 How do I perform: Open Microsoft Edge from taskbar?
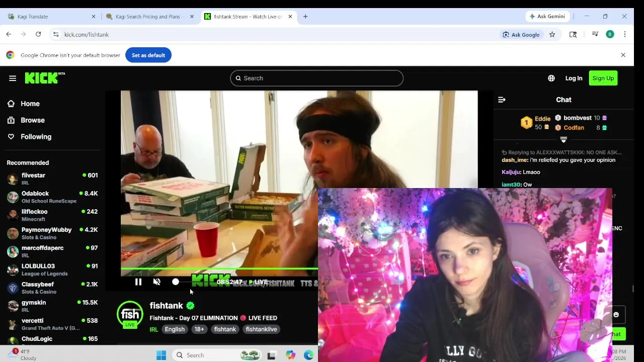pyautogui.click(x=308, y=355)
